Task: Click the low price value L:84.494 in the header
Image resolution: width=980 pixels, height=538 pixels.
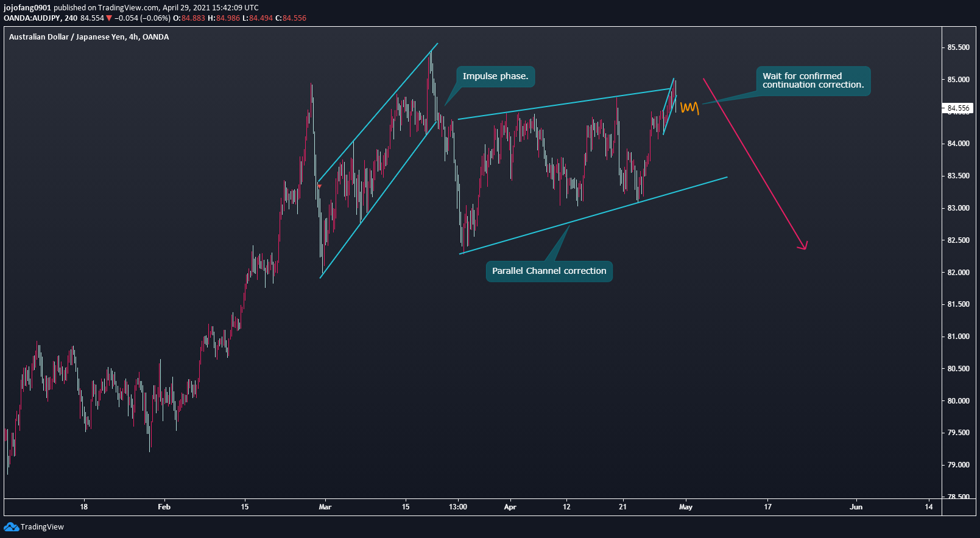Action: click(x=258, y=18)
